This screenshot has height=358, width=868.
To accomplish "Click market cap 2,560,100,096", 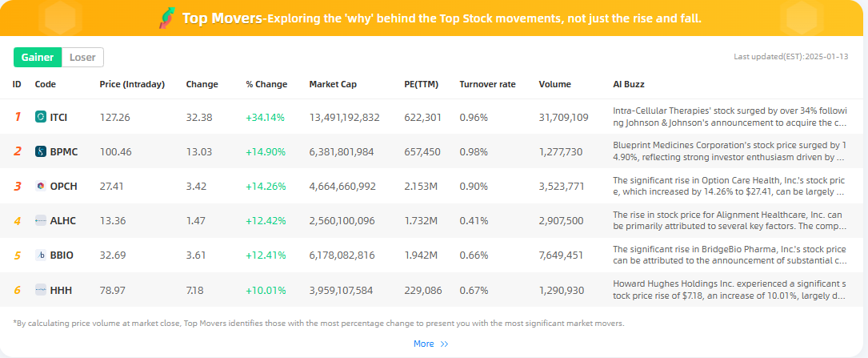I will pos(342,221).
